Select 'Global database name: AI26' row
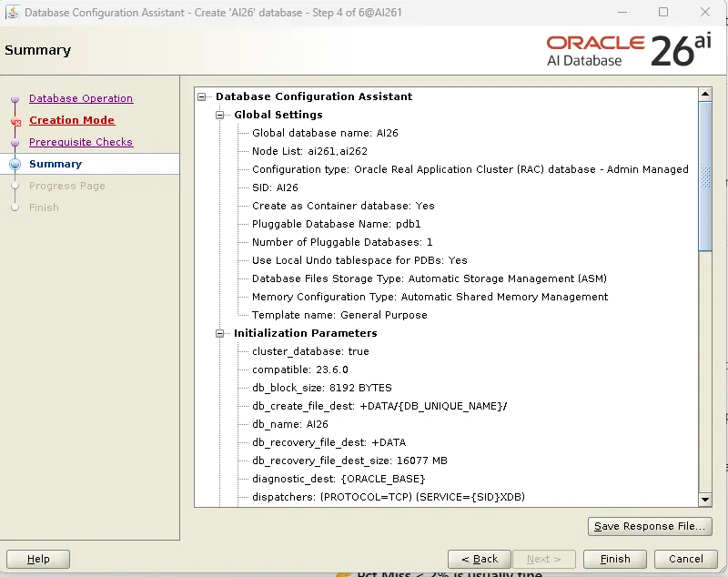This screenshot has height=577, width=728. coord(325,133)
